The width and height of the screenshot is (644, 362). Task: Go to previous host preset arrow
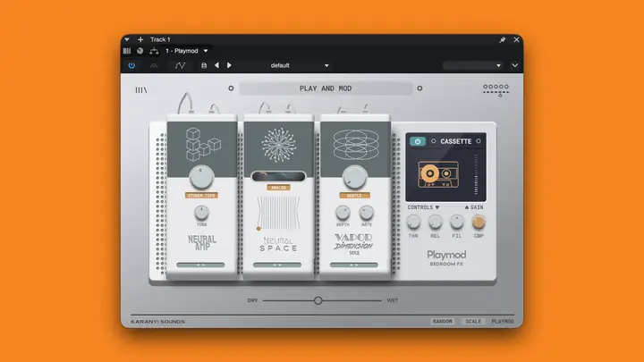tap(216, 65)
